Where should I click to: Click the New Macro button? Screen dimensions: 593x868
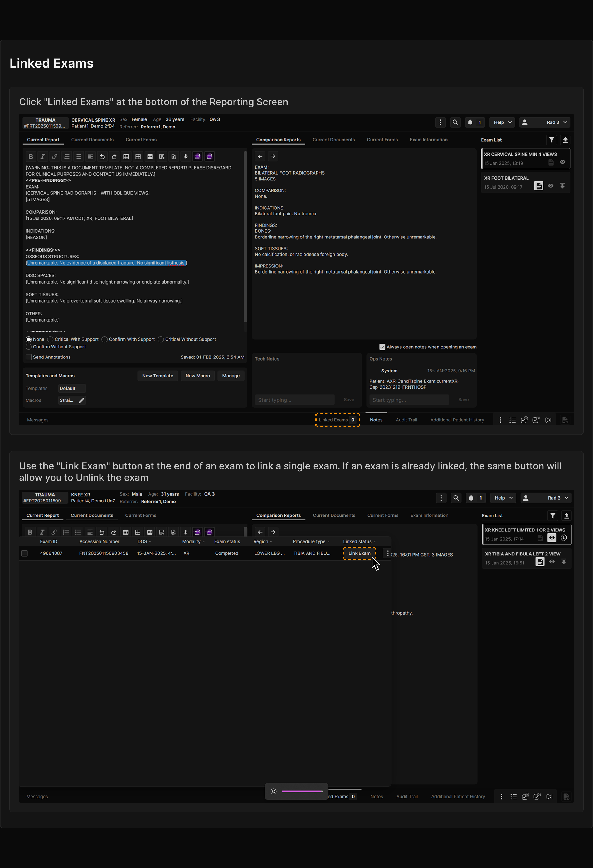point(198,376)
